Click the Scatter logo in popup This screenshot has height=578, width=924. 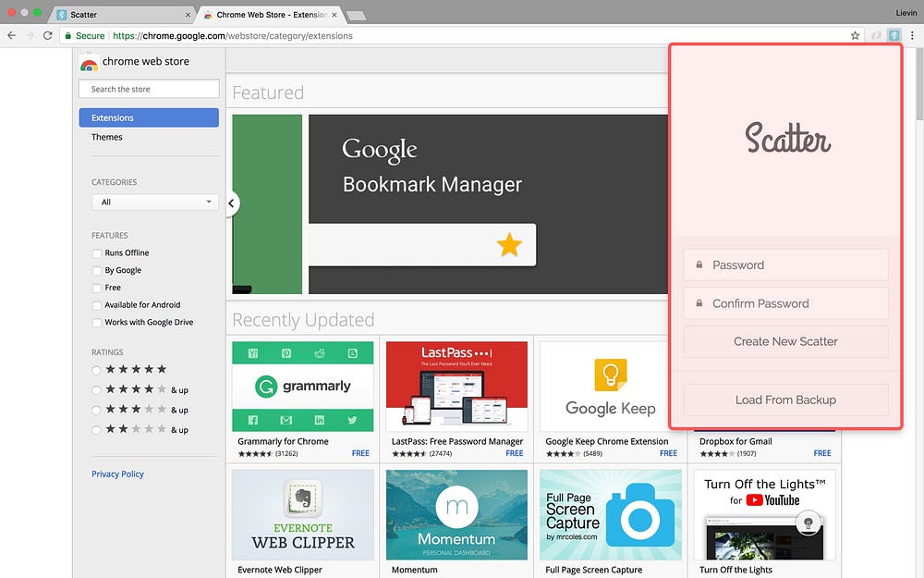click(x=787, y=138)
